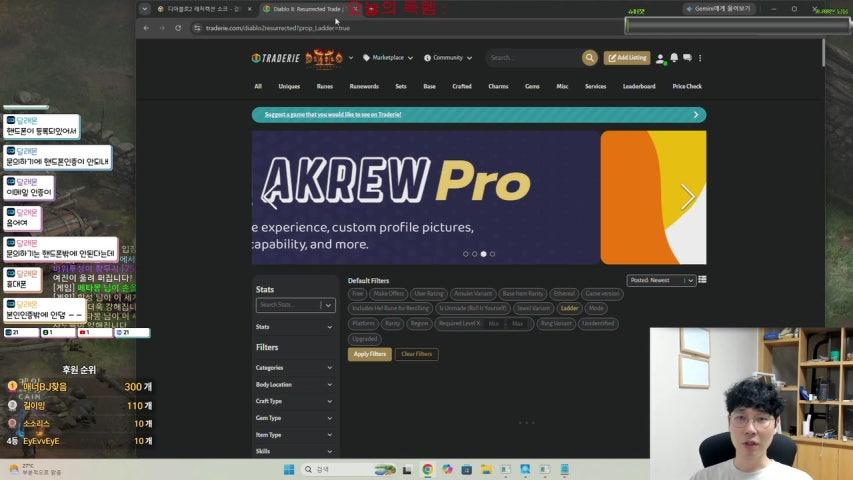Open the Search Stats combo box
Screen dimensions: 853x480
295,305
